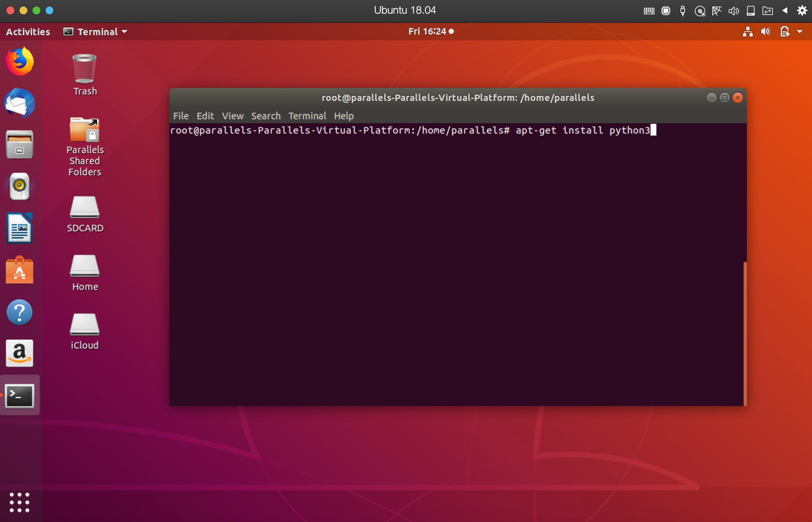Close the Terminal window
This screenshot has width=812, height=522.
tap(738, 98)
